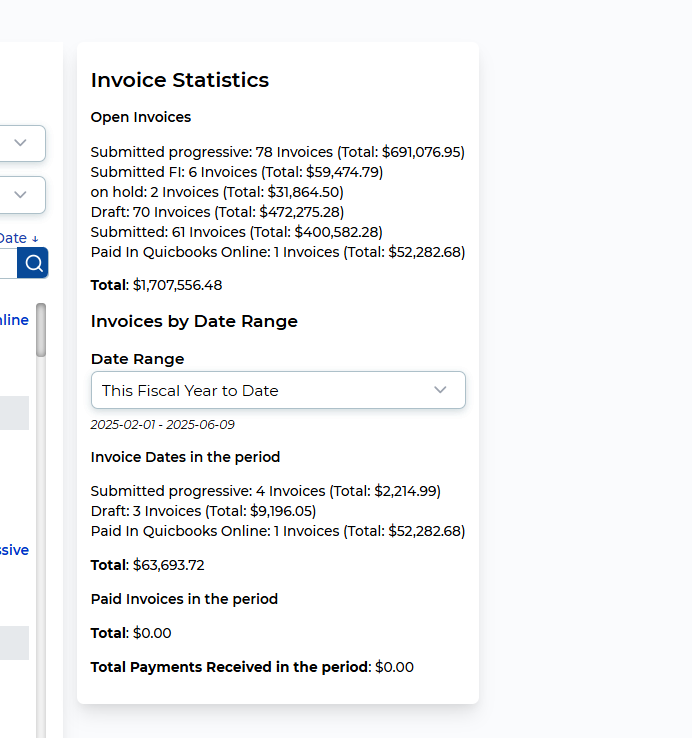
Task: Select Draft 70 Invoices line
Action: (217, 212)
